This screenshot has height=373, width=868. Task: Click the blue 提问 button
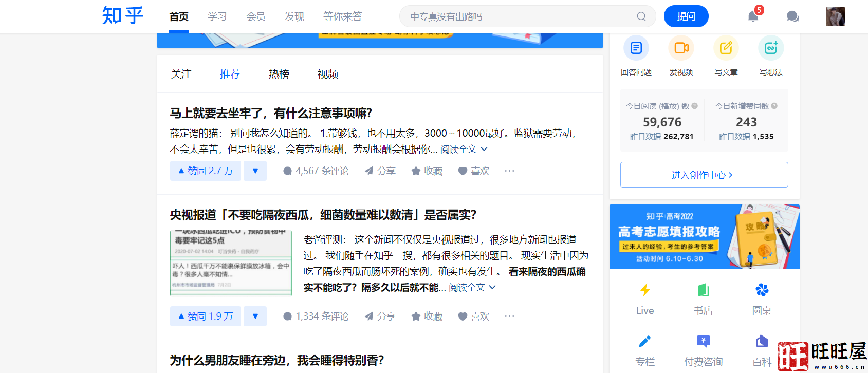(x=686, y=16)
